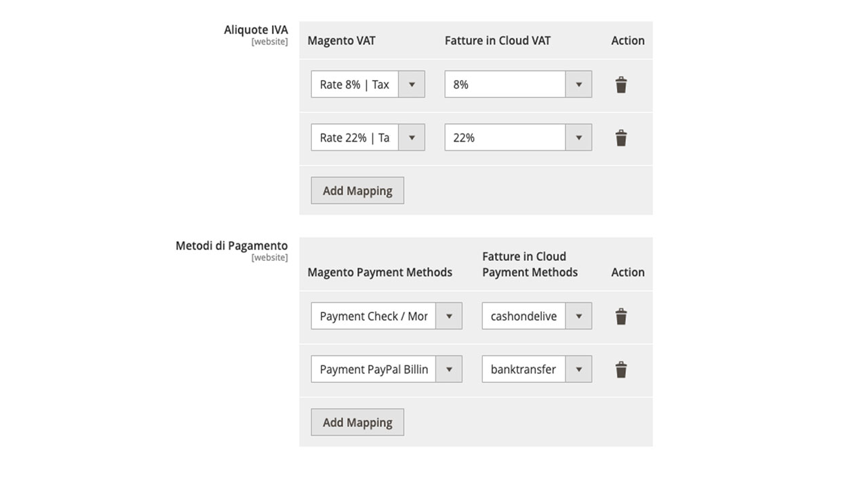This screenshot has height=488, width=868.
Task: Expand the Magento VAT 'Rate 22%' dropdown
Action: pyautogui.click(x=368, y=138)
